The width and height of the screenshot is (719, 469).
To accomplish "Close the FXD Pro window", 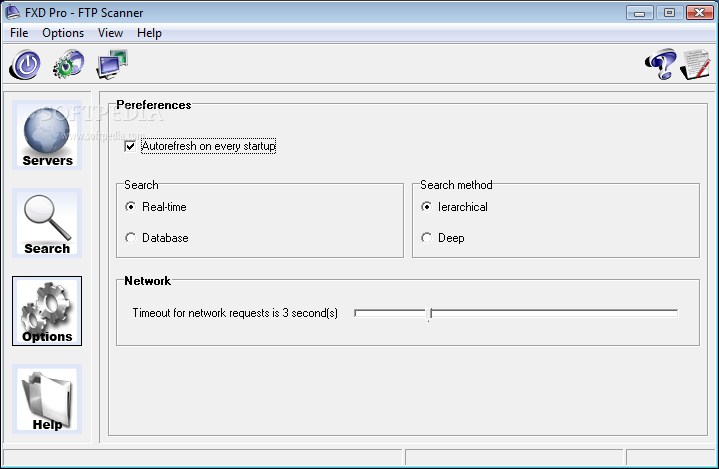I will click(x=699, y=12).
